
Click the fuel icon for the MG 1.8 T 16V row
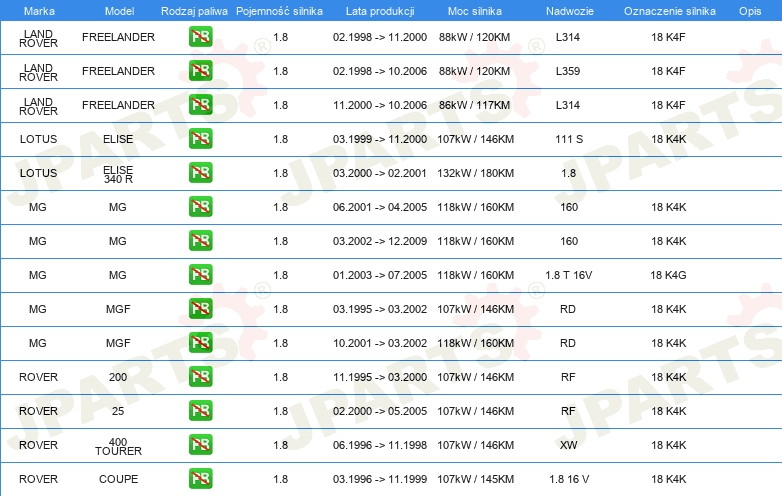(x=200, y=275)
